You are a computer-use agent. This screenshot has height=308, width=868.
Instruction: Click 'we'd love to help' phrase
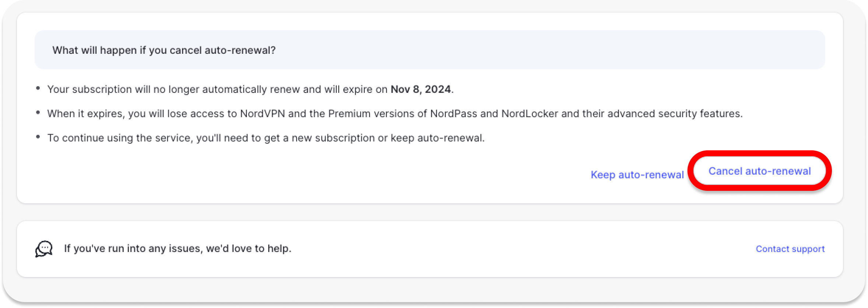248,248
